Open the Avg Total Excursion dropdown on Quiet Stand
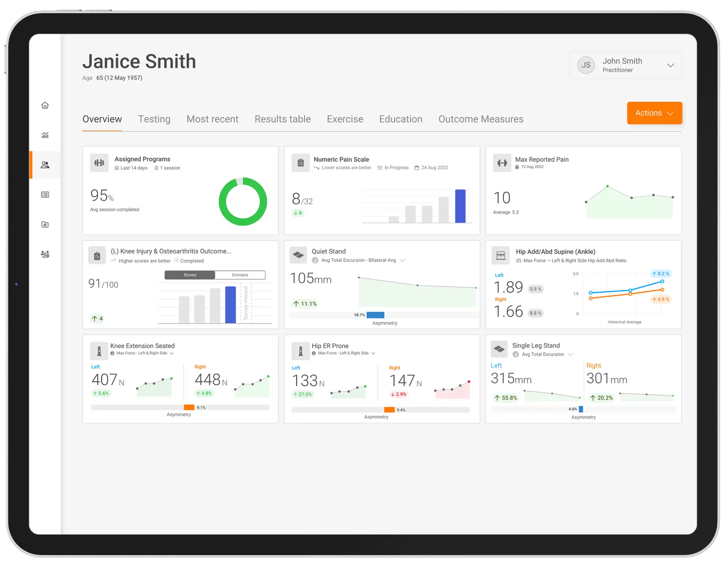Screen dimensions: 728x565 (403, 260)
